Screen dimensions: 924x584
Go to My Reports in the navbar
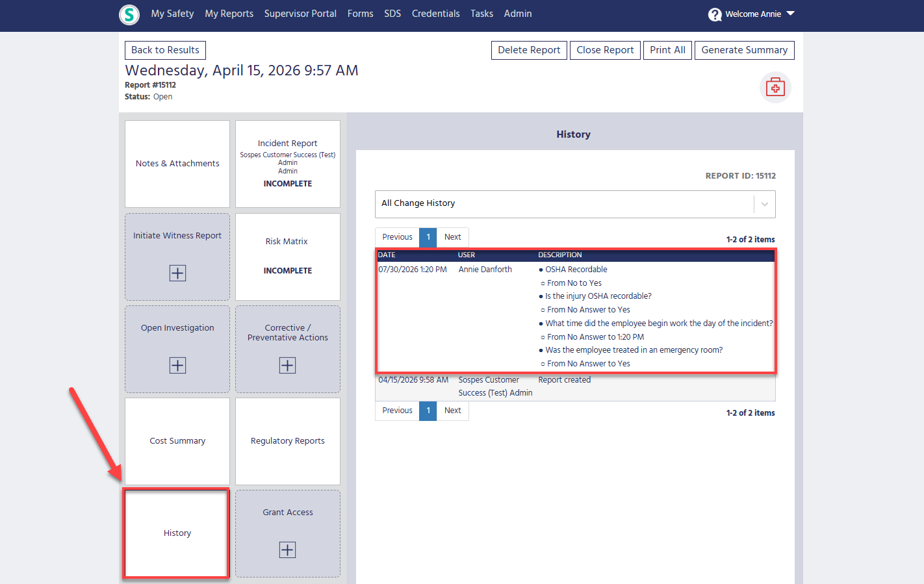[229, 14]
